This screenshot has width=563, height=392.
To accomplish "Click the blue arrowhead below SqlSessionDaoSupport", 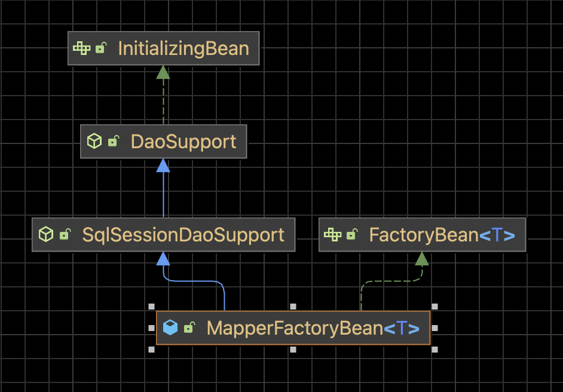I will tap(163, 259).
